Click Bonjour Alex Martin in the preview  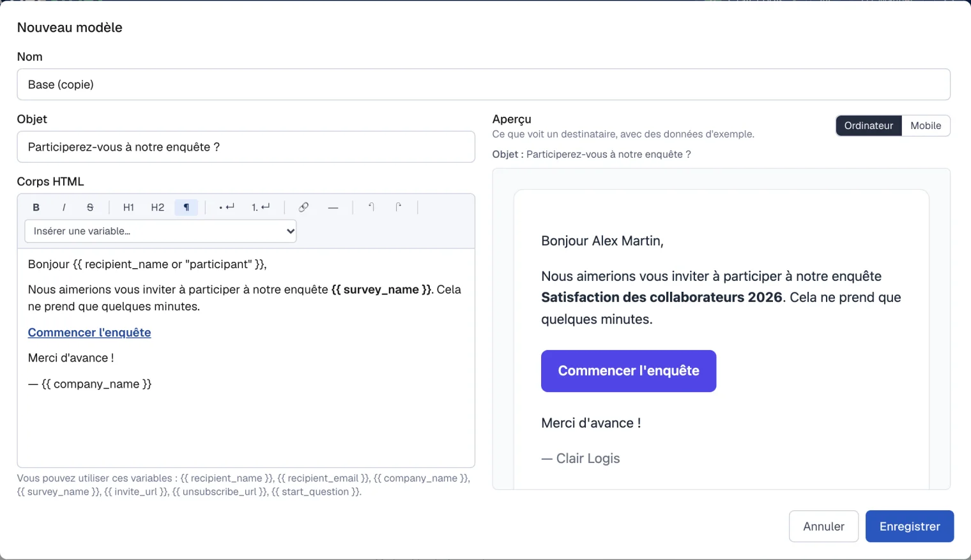pyautogui.click(x=602, y=241)
